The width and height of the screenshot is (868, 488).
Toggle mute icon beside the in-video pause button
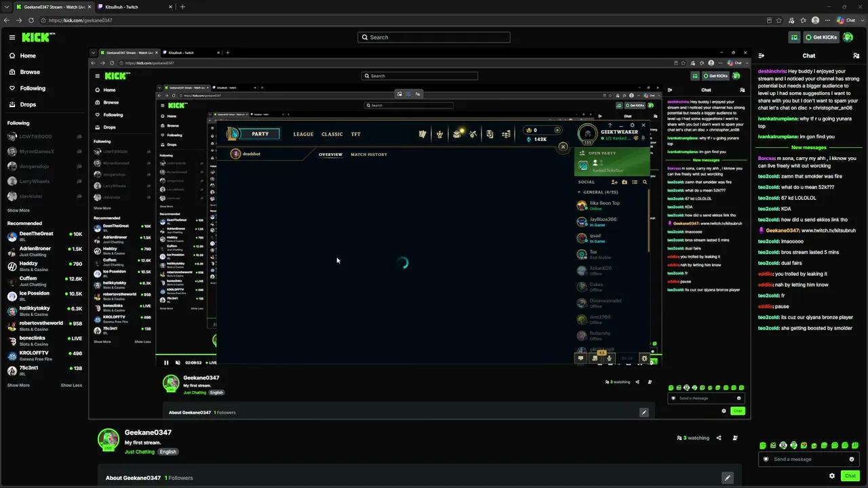[x=178, y=363]
